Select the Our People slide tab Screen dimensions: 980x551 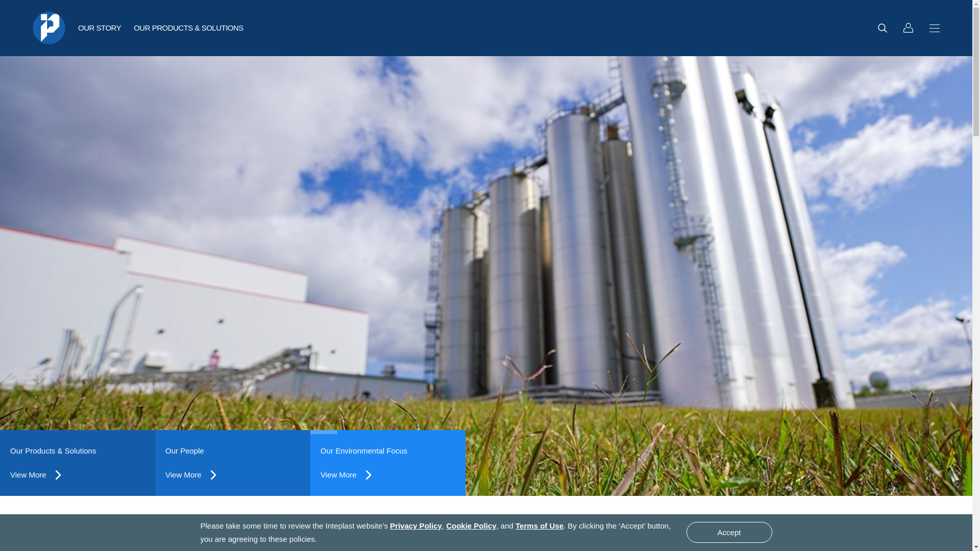(x=185, y=451)
